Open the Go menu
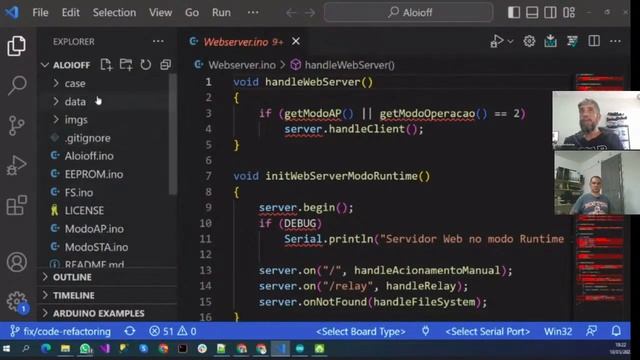This screenshot has width=640, height=360. tap(192, 13)
